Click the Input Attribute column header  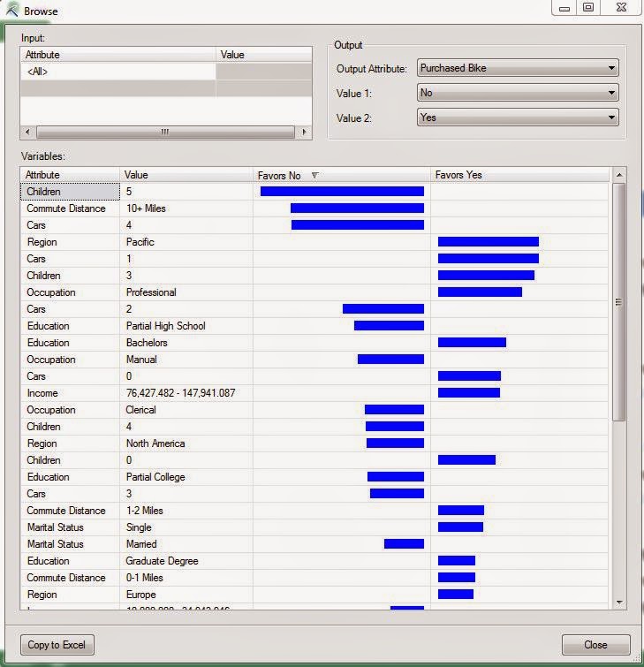(117, 55)
